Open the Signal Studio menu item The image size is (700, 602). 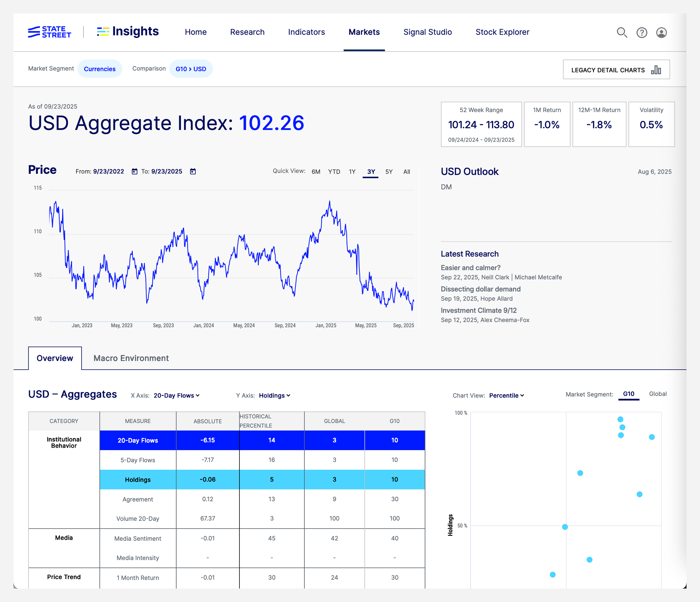pyautogui.click(x=427, y=32)
